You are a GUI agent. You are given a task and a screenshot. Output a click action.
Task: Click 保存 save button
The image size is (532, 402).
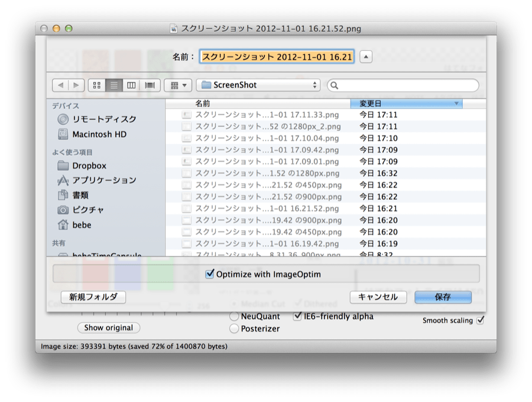click(443, 297)
